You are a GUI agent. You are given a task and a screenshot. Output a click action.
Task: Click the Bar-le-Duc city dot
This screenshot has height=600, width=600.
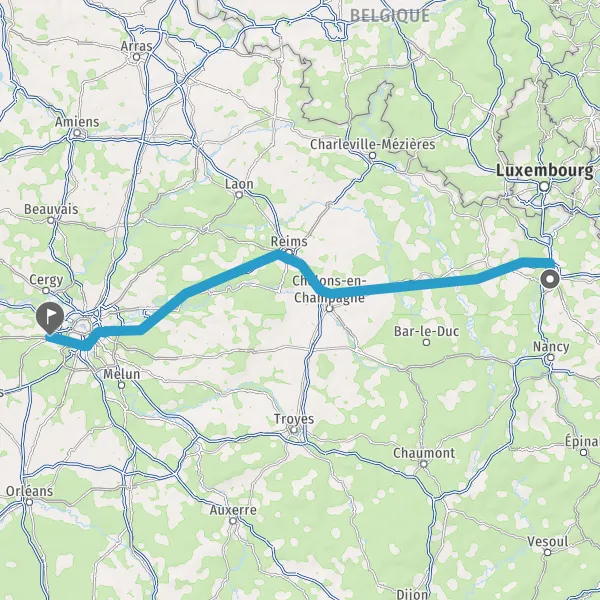[x=426, y=342]
